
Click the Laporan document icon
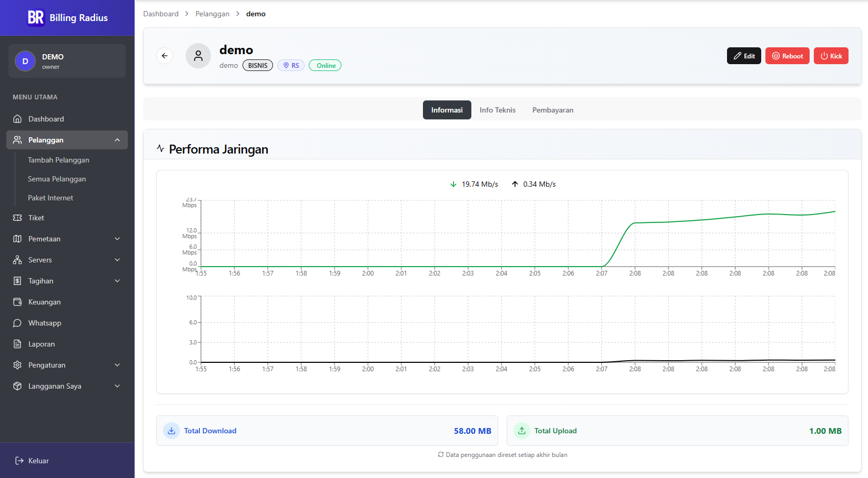coord(17,344)
